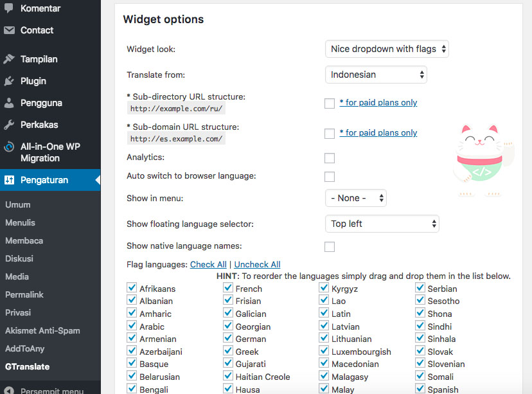Click the Pengguna user icon
Viewport: 532px width, 394px height.
tap(9, 103)
